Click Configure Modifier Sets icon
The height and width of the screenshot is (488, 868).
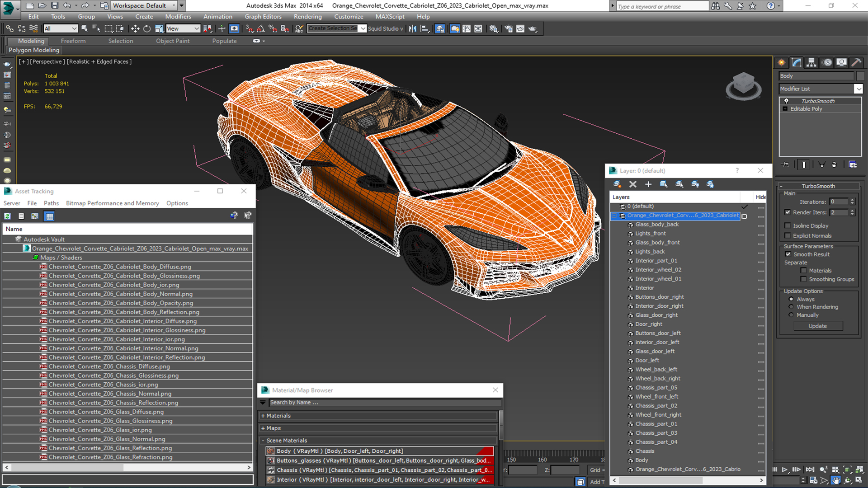click(x=853, y=164)
